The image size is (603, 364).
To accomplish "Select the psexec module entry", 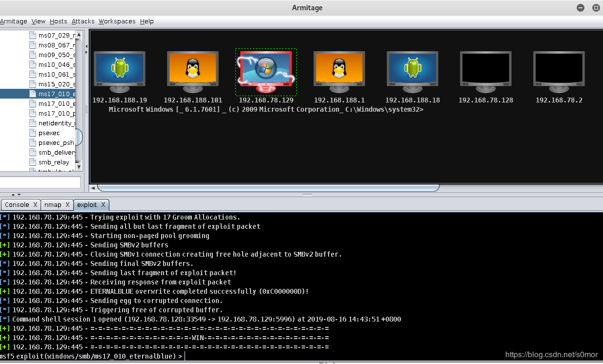I will pos(49,133).
